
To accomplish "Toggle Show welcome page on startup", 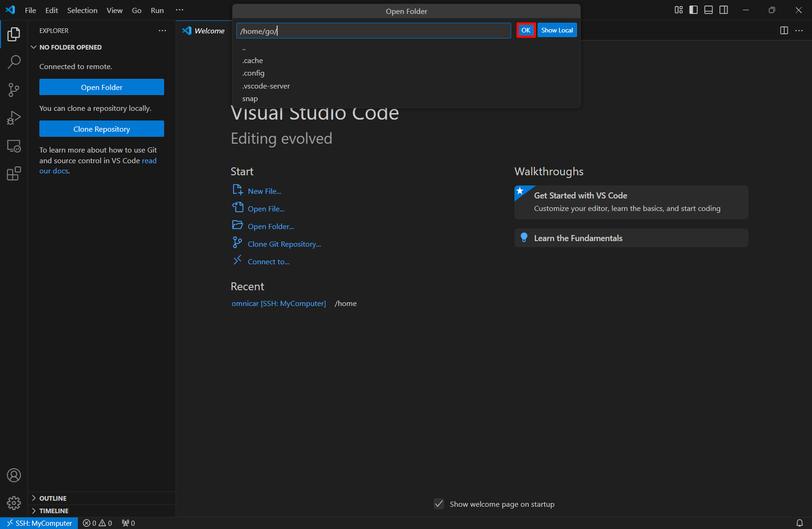I will pyautogui.click(x=439, y=504).
